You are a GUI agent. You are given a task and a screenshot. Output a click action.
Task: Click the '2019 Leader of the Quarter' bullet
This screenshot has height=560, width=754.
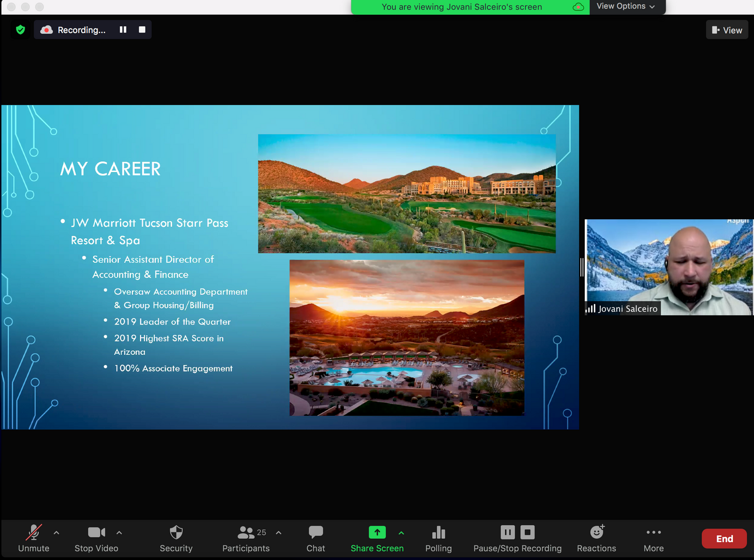pos(173,322)
